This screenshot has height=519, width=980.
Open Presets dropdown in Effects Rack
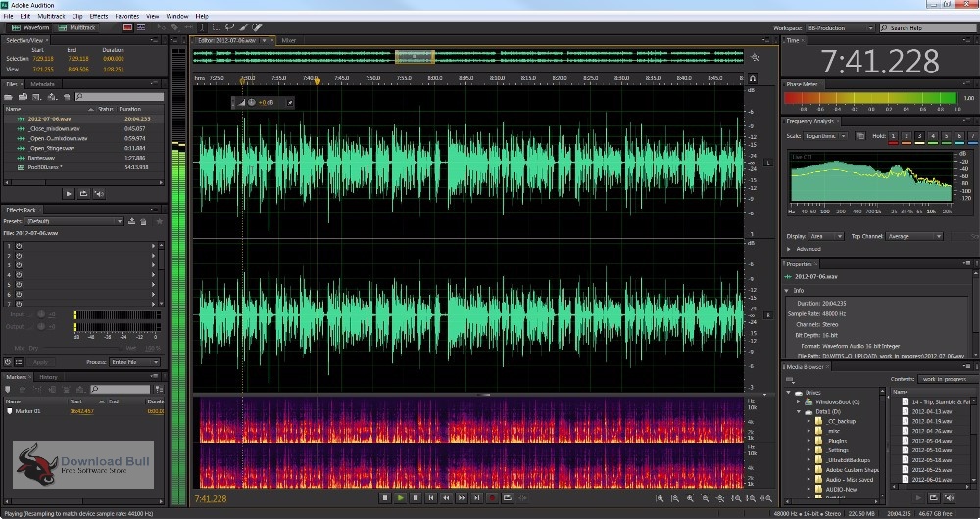click(74, 221)
